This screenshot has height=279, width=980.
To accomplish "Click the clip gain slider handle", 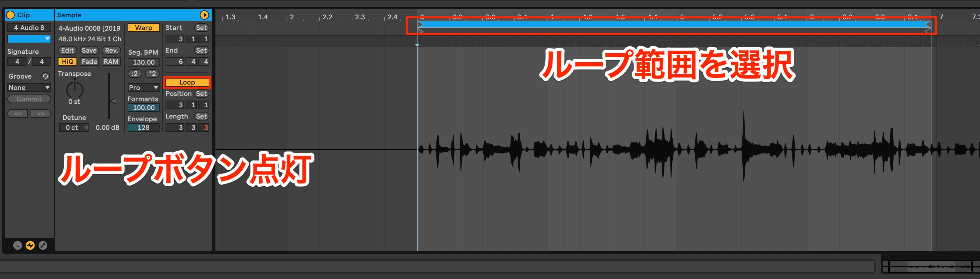I will coord(113,101).
